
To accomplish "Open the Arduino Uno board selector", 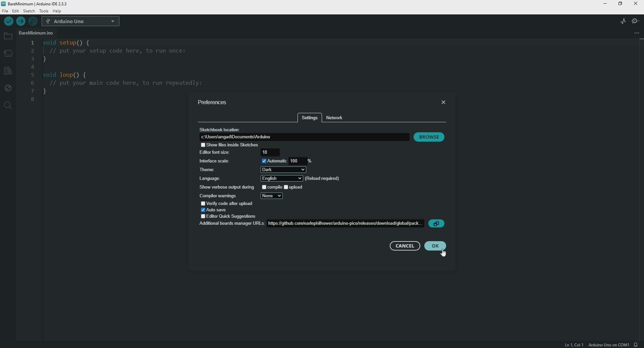I will tap(80, 21).
